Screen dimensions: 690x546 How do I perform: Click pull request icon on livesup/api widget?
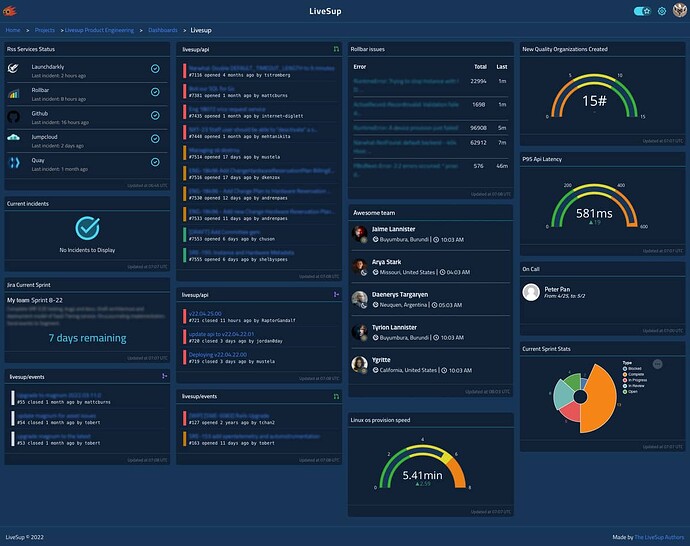click(336, 49)
